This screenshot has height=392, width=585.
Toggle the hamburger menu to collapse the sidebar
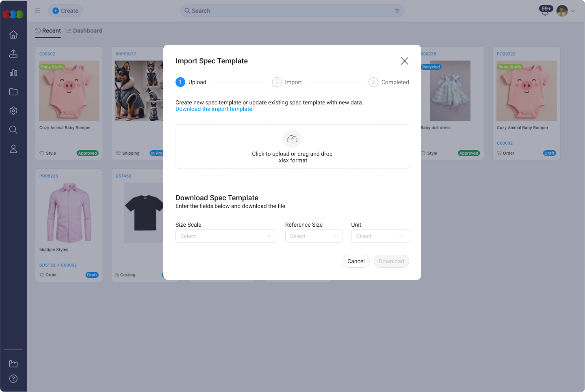(x=37, y=11)
